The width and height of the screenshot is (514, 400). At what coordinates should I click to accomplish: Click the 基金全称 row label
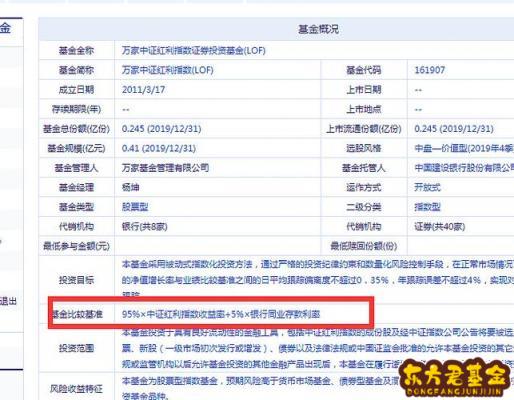76,51
